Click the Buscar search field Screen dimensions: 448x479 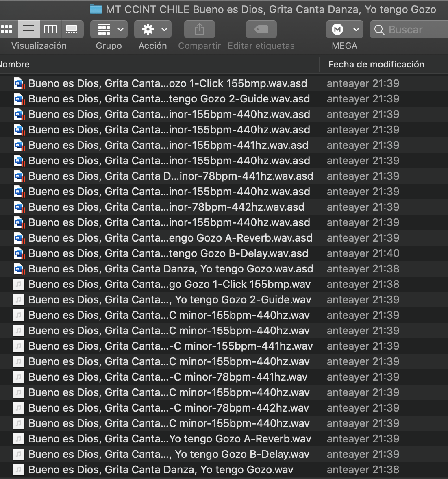[x=409, y=29]
